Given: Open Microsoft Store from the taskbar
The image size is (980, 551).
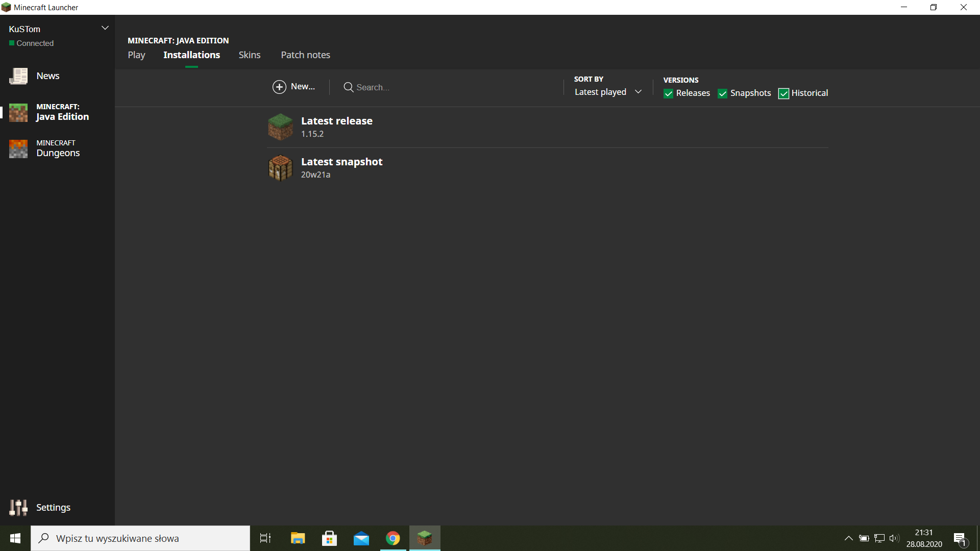Looking at the screenshot, I should (x=329, y=538).
